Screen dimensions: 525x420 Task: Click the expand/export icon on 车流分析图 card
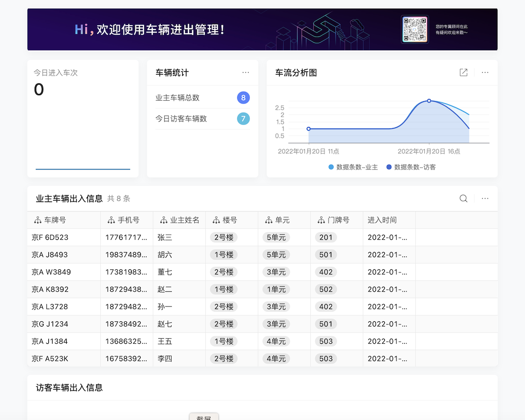(x=464, y=72)
